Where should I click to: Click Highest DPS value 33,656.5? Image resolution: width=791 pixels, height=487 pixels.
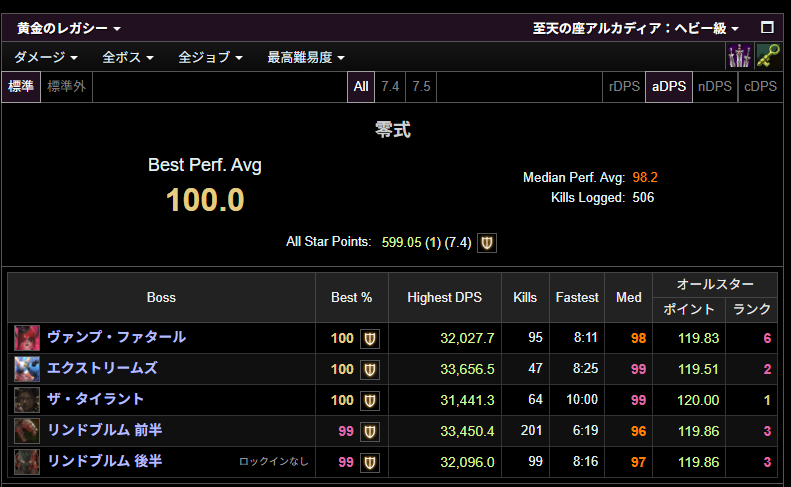tap(467, 369)
